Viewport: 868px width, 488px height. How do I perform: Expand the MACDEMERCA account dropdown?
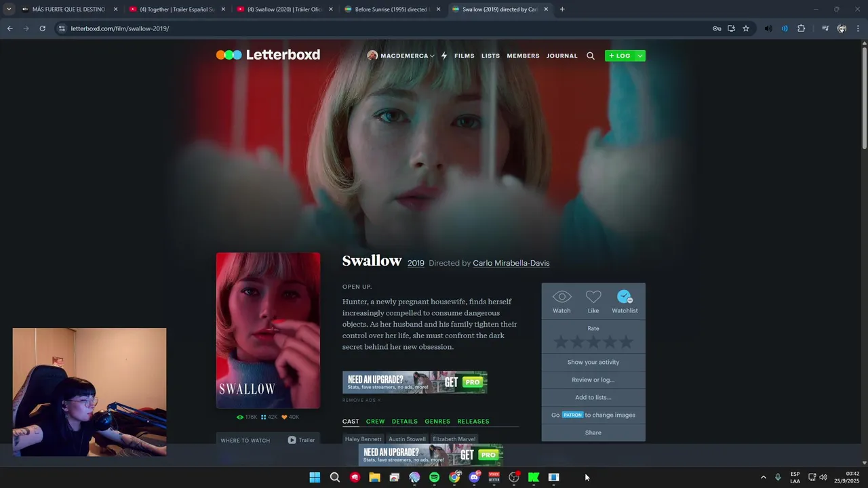(x=401, y=56)
